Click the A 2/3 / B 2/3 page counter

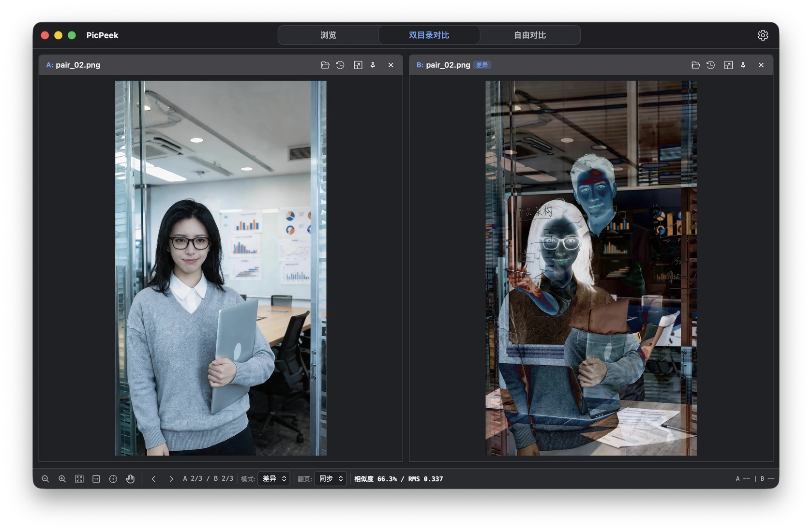(208, 479)
